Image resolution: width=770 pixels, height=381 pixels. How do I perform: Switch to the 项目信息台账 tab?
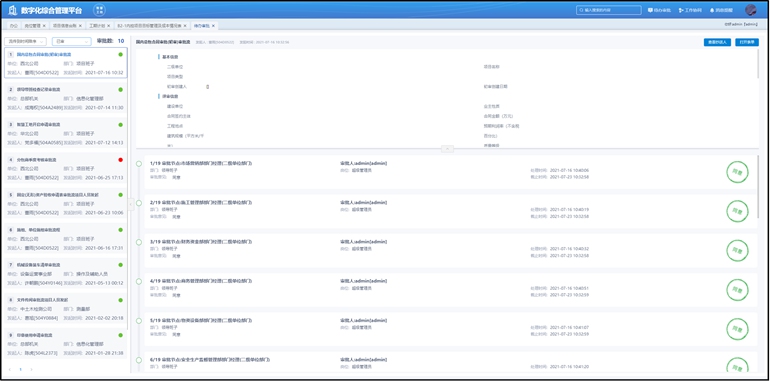(65, 26)
